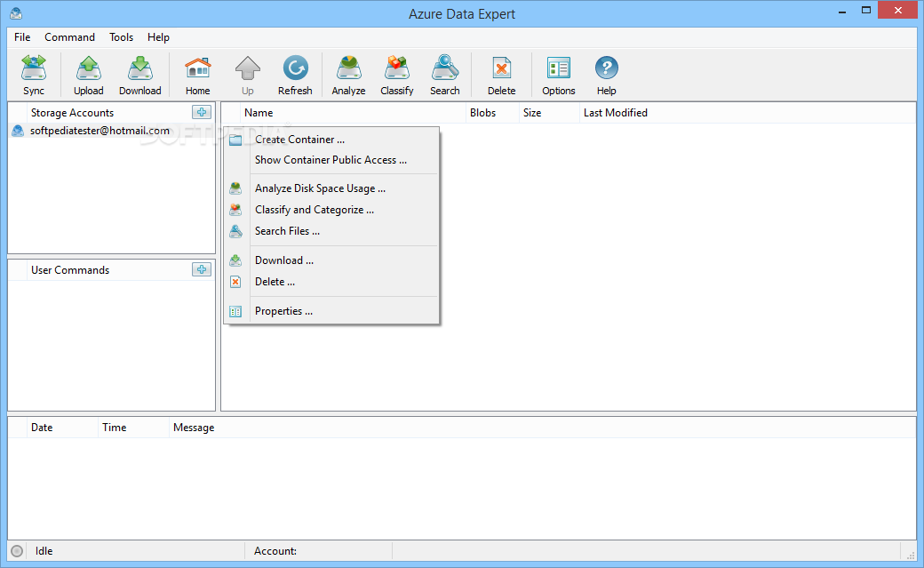Click the Date column header in the log
The height and width of the screenshot is (568, 924).
pos(62,428)
